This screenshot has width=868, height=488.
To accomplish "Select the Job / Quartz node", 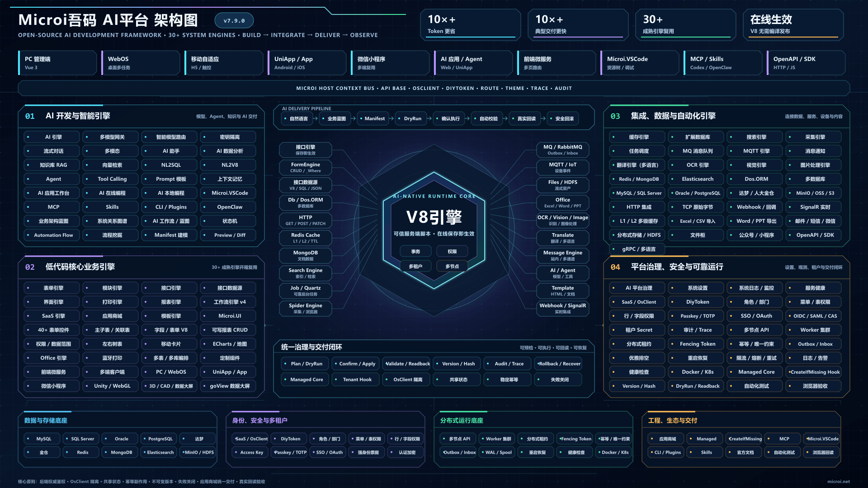I will click(306, 291).
